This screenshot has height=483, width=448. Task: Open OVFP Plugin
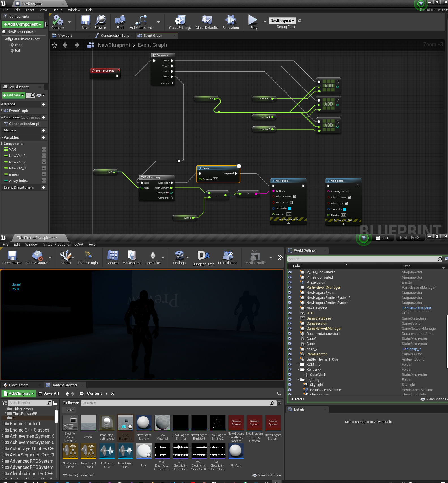88,257
